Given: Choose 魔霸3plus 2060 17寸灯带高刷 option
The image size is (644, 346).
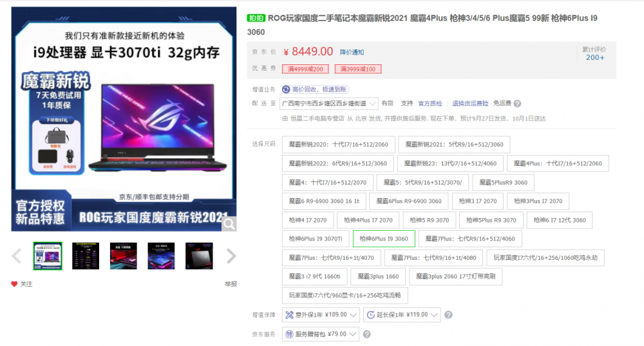Looking at the screenshot, I should 455,277.
